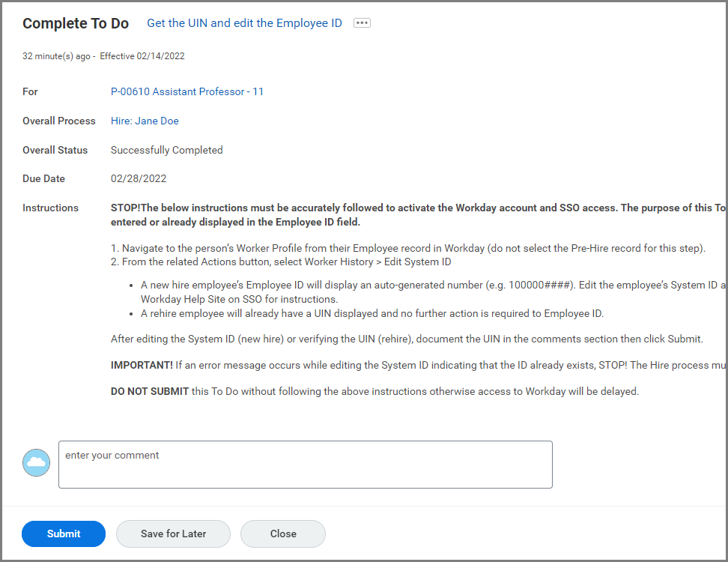Click the 'Due Date' field label
728x562 pixels.
[x=43, y=178]
